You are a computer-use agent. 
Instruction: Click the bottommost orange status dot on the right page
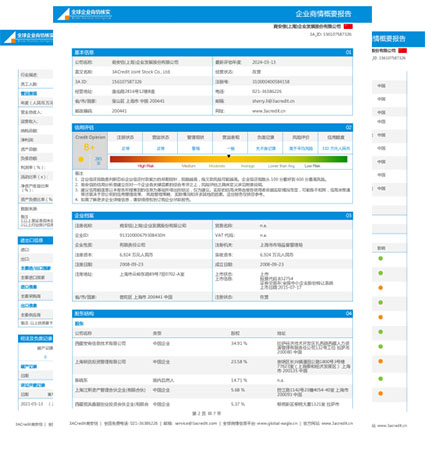point(380,394)
